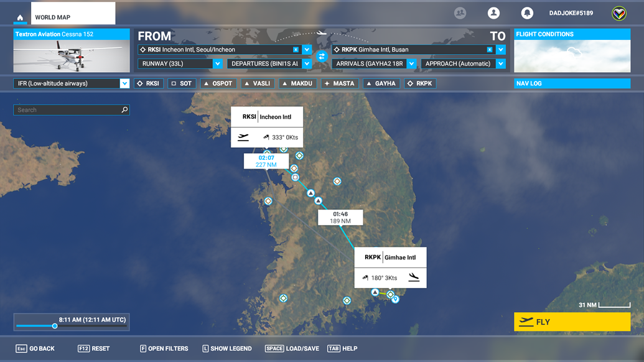Adjust the departure time slider
Viewport: 644px width, 362px height.
(55, 325)
